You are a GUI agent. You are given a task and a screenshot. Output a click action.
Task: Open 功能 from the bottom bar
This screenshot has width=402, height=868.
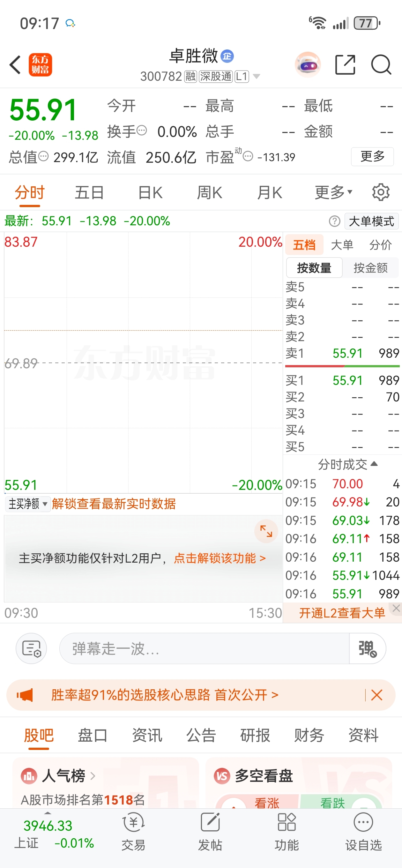[287, 832]
